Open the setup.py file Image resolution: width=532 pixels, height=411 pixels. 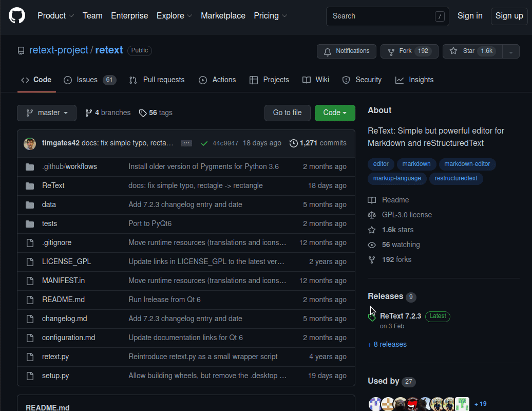coord(55,376)
